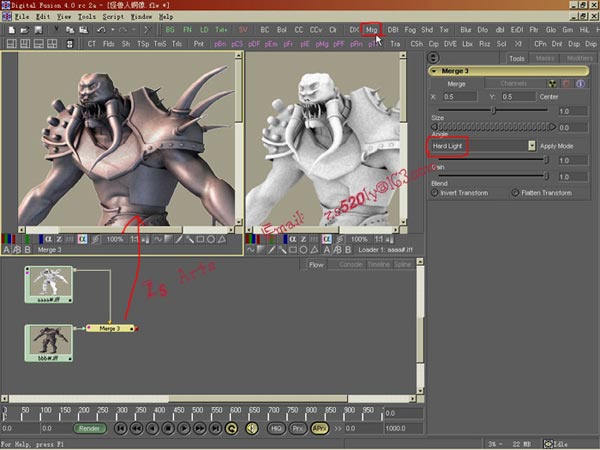Click the stop playback button

(x=168, y=429)
